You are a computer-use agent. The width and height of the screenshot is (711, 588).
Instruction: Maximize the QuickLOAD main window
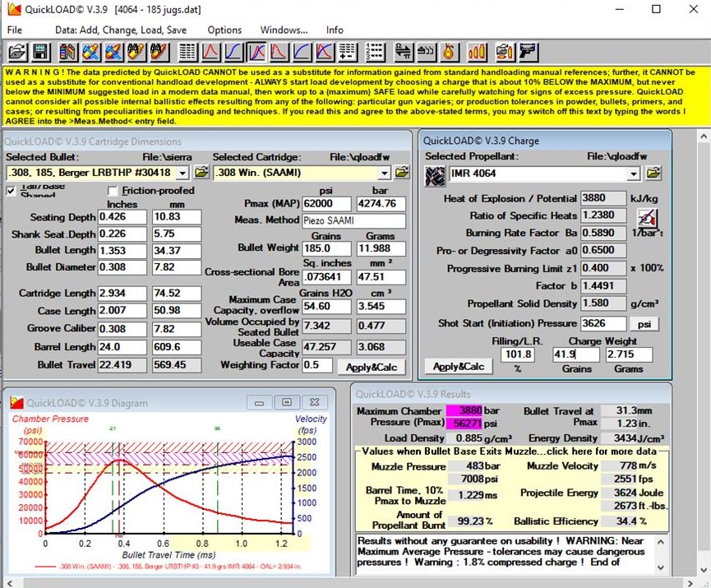[656, 9]
